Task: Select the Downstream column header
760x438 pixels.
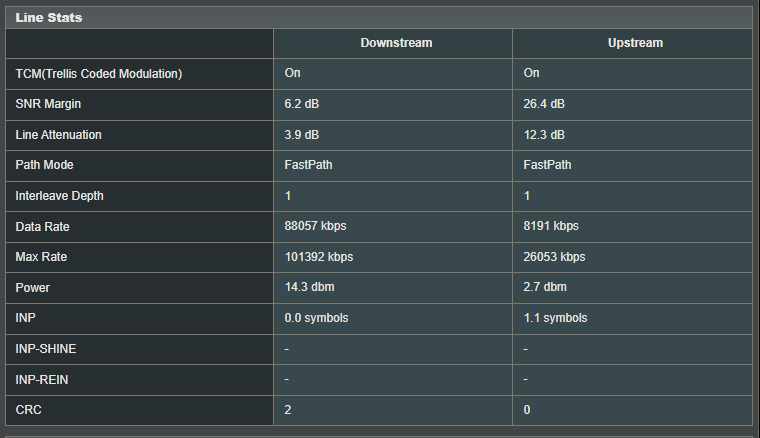Action: coord(396,43)
